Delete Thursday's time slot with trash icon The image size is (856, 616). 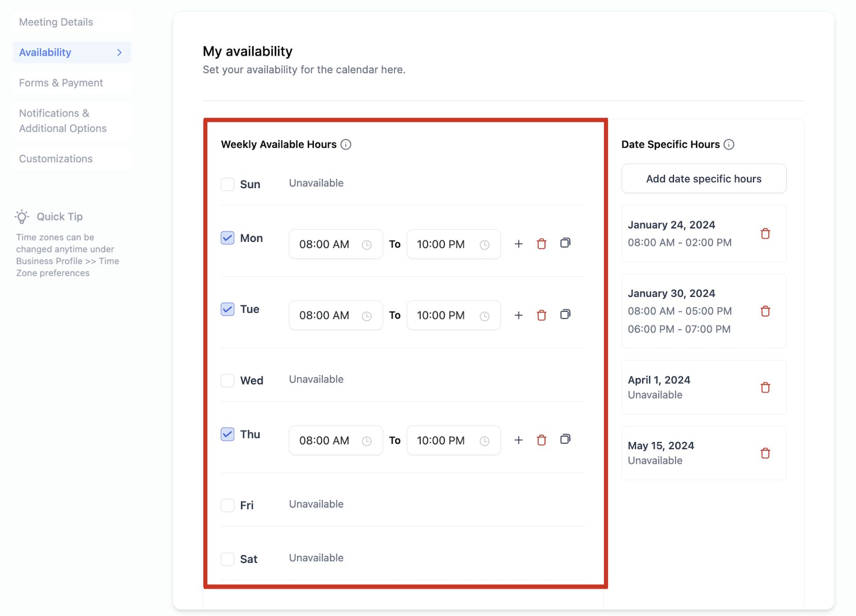[x=541, y=440]
